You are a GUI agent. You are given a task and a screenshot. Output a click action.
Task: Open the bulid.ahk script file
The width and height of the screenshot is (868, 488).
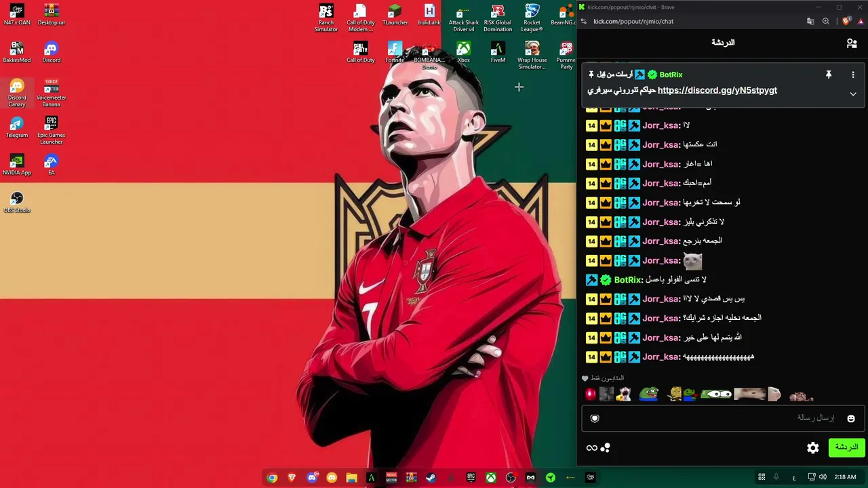(x=429, y=15)
